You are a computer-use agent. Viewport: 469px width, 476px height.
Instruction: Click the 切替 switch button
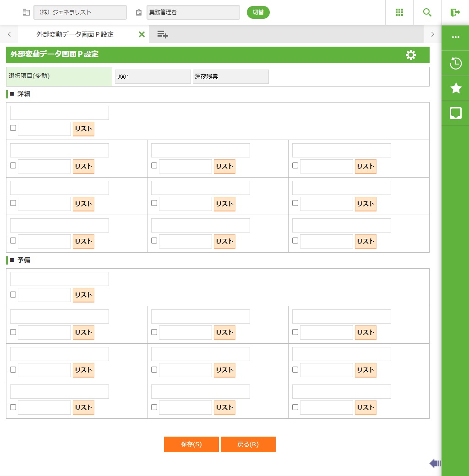[258, 12]
